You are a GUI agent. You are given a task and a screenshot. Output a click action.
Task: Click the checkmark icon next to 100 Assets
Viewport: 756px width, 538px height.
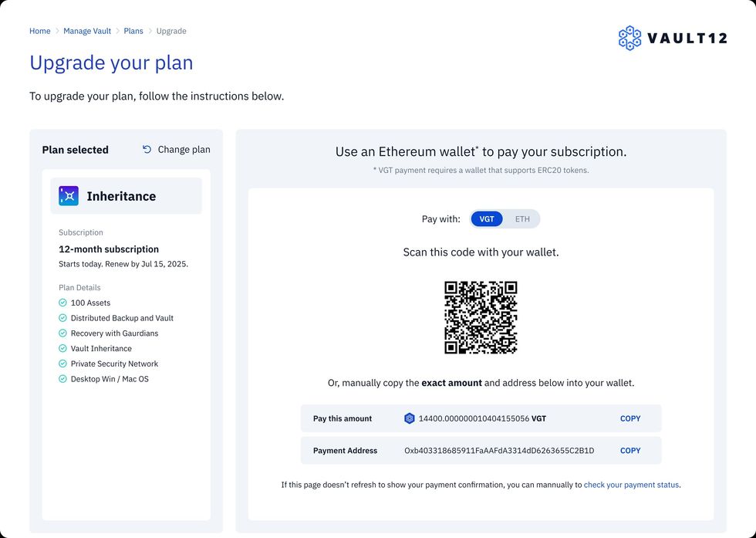(63, 303)
